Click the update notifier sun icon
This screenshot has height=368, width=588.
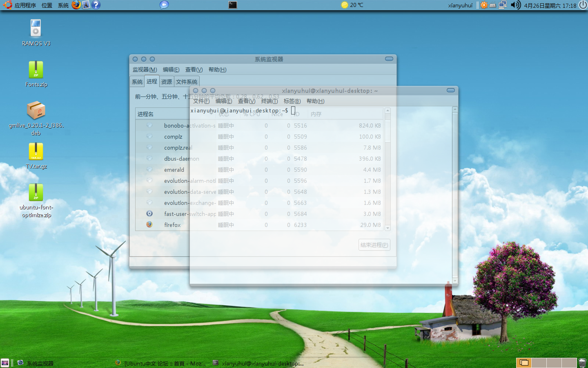click(484, 5)
